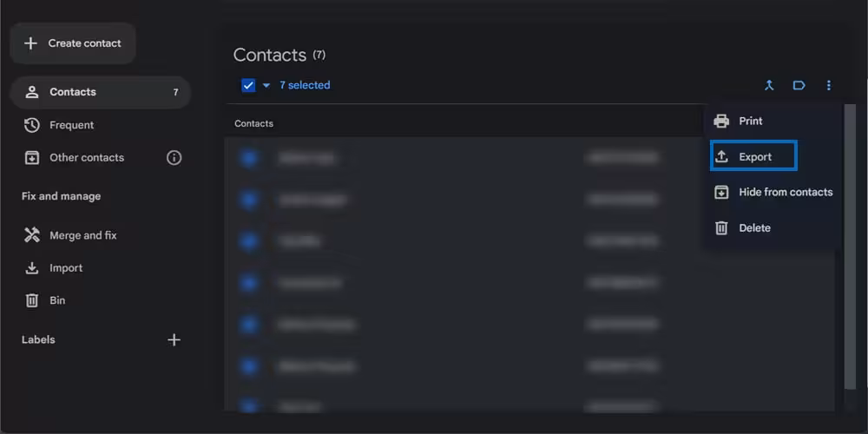The height and width of the screenshot is (434, 868).
Task: Open the Frequent contacts list
Action: (71, 125)
